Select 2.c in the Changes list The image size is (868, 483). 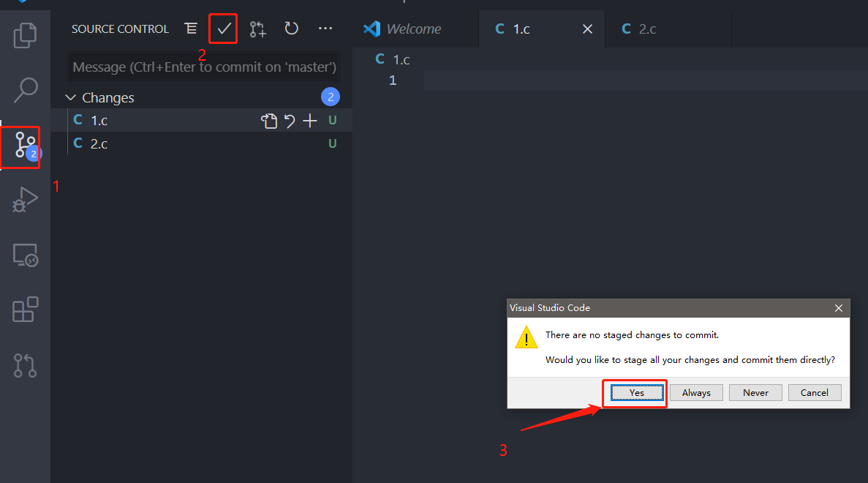click(202, 143)
